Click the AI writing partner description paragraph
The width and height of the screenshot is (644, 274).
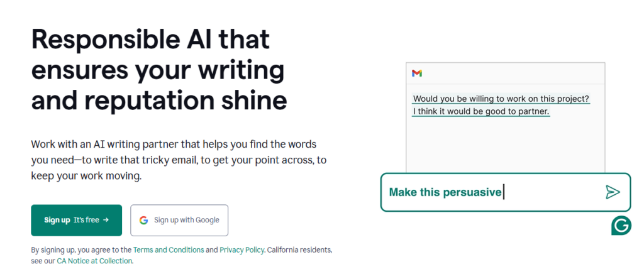(179, 160)
